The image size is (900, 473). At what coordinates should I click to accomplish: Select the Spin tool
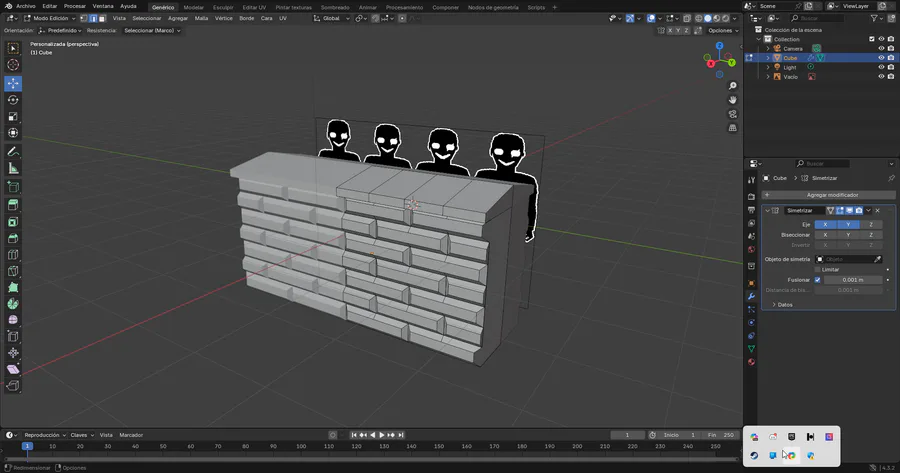(x=13, y=304)
